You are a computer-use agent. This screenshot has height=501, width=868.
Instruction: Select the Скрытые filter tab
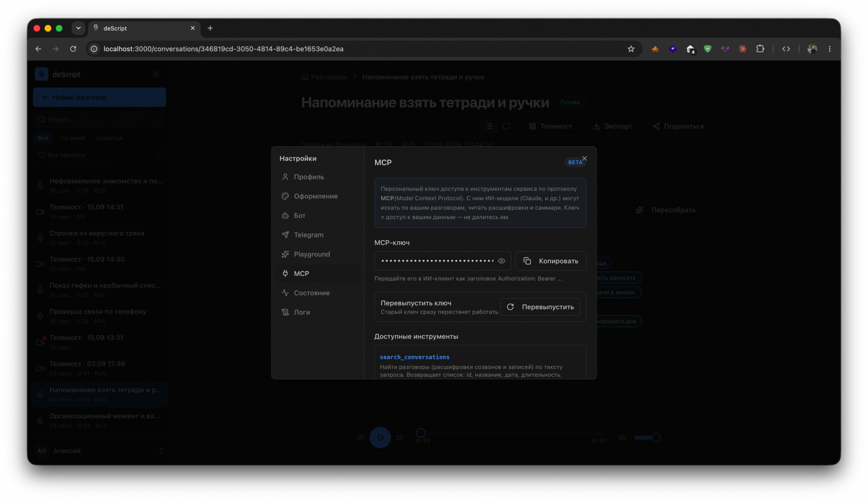coord(110,138)
